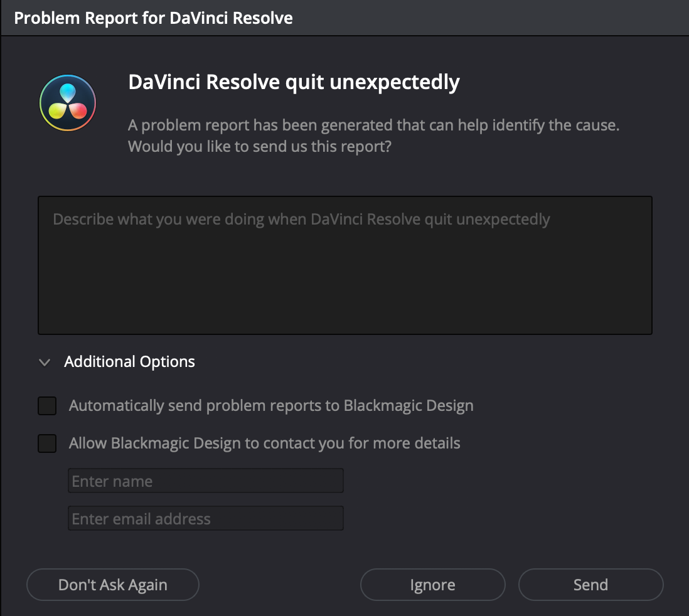Click the 'Would you like to send us this report?' text
Screen dimensions: 689x616
coord(260,146)
